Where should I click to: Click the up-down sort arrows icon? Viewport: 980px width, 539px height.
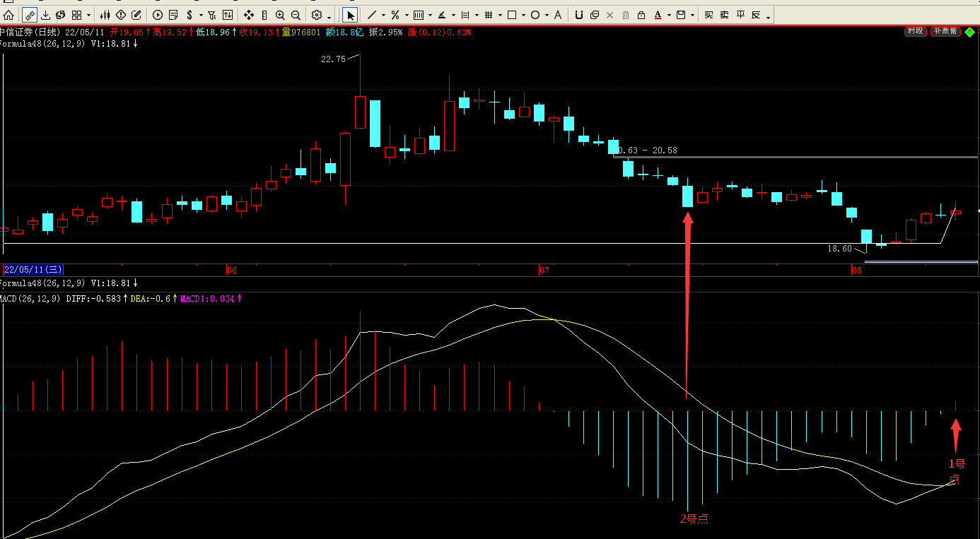(x=228, y=15)
